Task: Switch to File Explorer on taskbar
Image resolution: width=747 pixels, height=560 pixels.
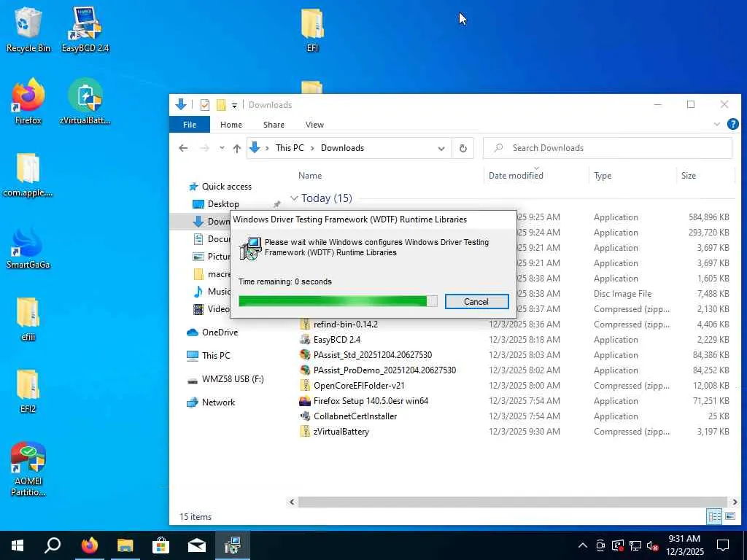Action: [125, 545]
